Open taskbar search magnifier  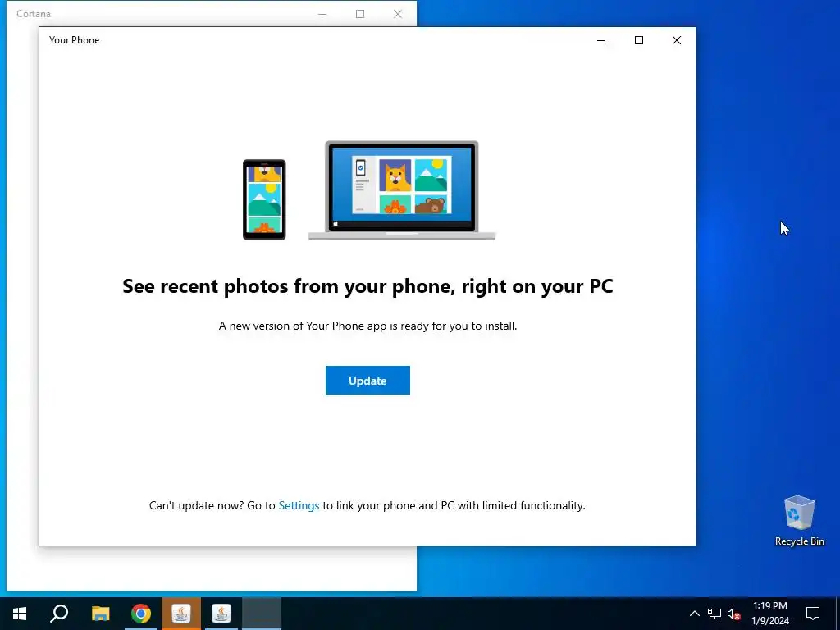click(59, 614)
